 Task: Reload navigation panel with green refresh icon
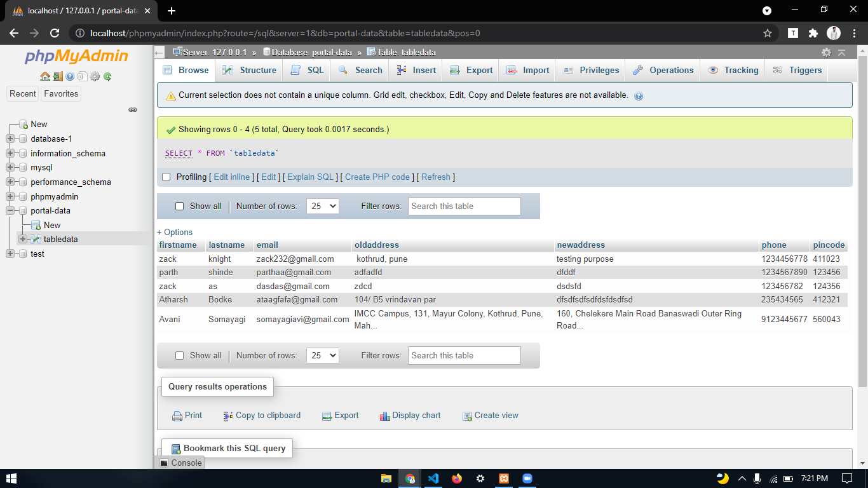[x=107, y=76]
